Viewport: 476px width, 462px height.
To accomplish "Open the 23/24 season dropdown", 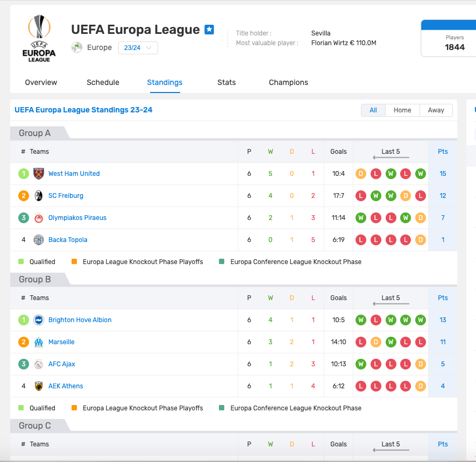I will 138,48.
